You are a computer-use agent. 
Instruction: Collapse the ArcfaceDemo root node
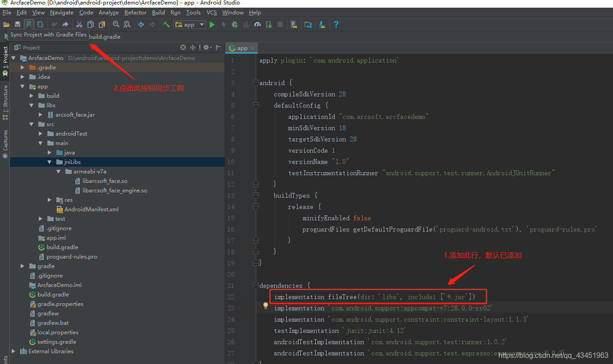pos(14,58)
